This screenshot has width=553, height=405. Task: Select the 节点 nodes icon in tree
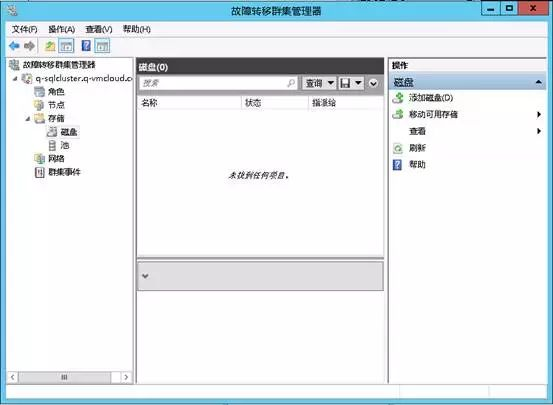point(39,105)
